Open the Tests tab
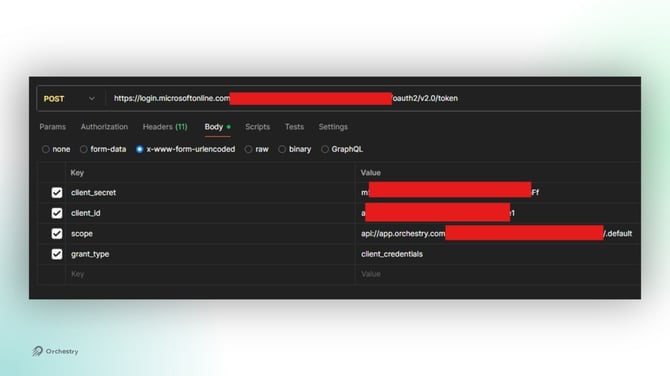 tap(294, 127)
